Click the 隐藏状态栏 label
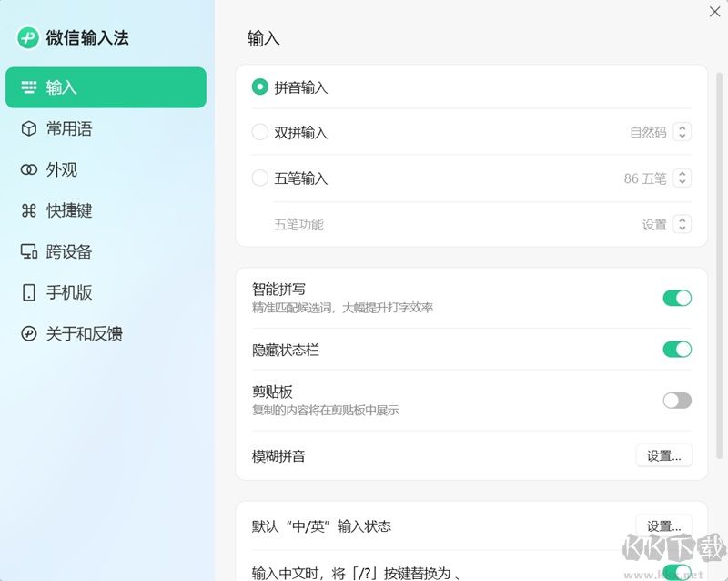 coord(286,350)
